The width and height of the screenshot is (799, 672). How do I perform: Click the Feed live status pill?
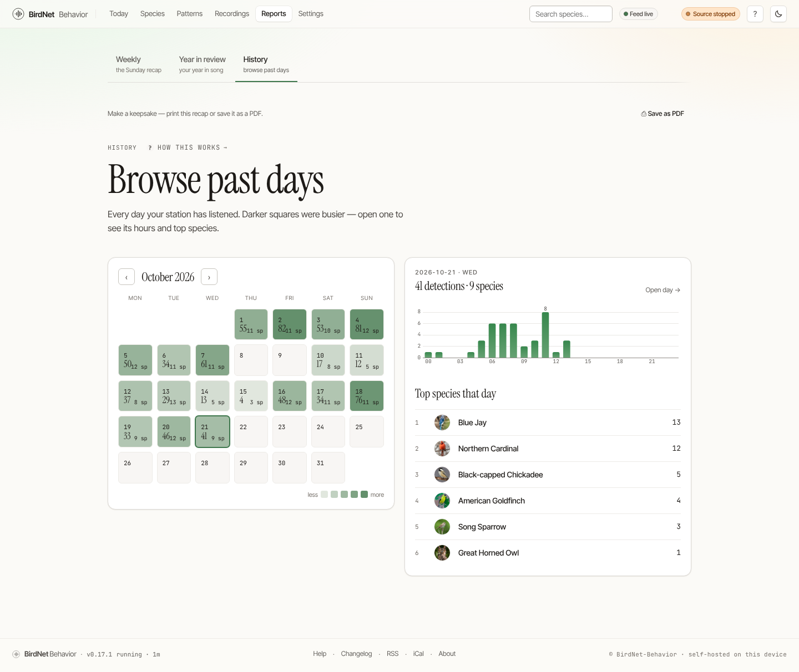tap(638, 14)
